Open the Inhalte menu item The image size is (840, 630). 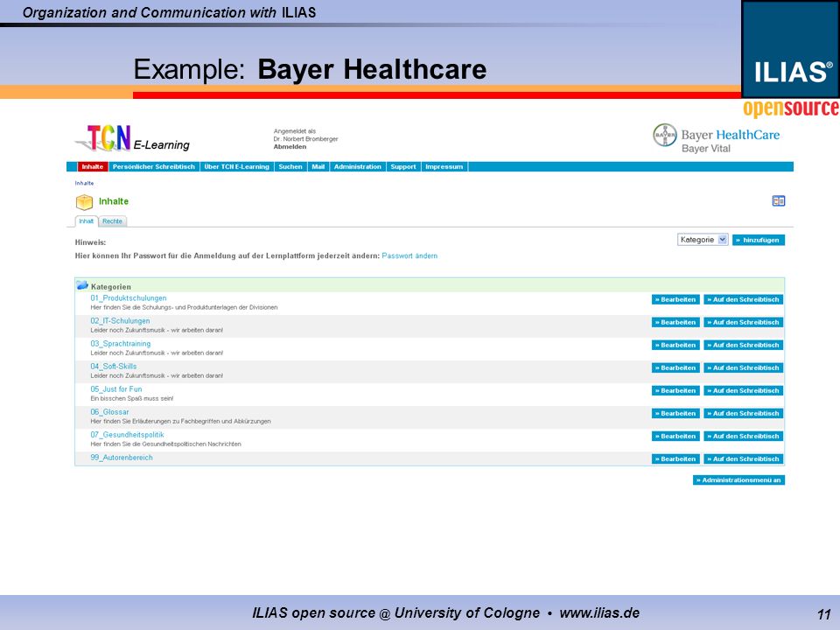[93, 166]
